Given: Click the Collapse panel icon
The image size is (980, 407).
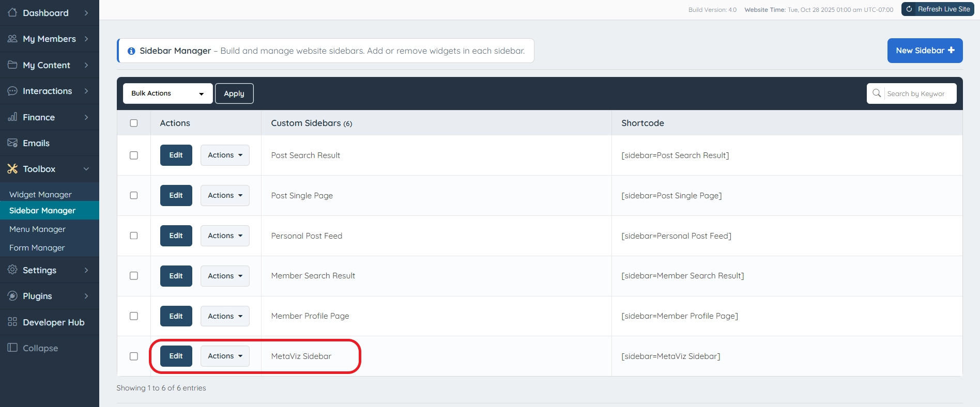Looking at the screenshot, I should click(12, 348).
